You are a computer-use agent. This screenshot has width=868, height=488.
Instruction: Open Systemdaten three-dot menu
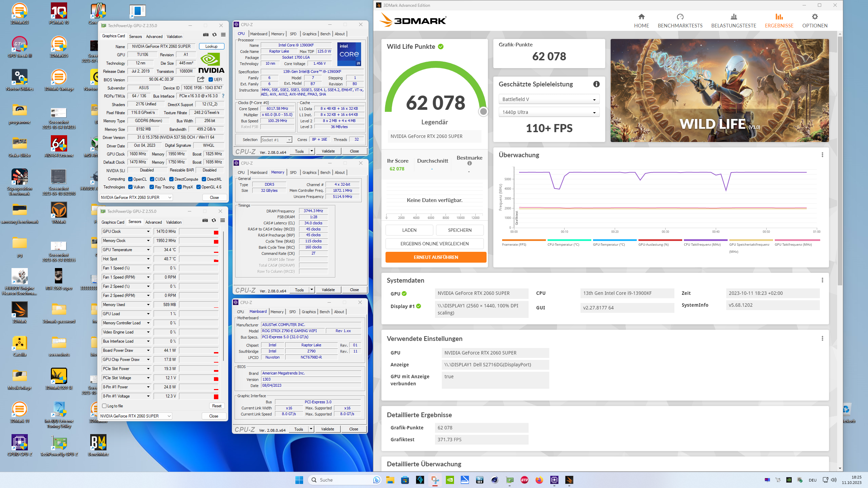pyautogui.click(x=822, y=280)
